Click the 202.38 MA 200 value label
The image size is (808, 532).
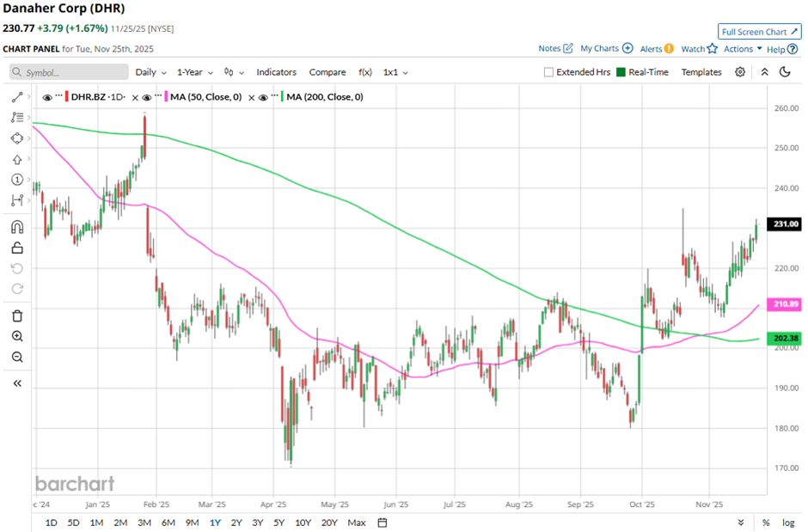(x=785, y=339)
